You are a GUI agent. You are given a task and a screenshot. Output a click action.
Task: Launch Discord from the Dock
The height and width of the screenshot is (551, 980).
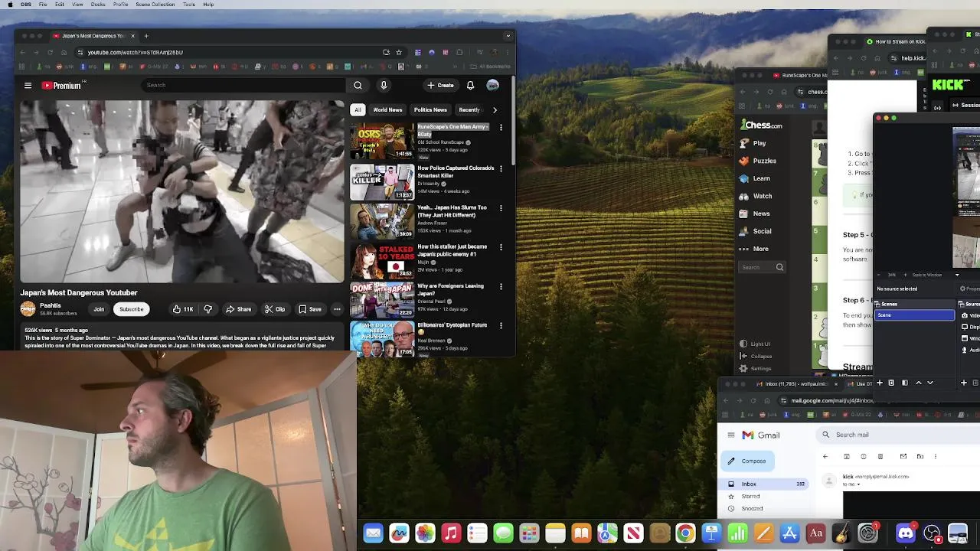point(906,533)
